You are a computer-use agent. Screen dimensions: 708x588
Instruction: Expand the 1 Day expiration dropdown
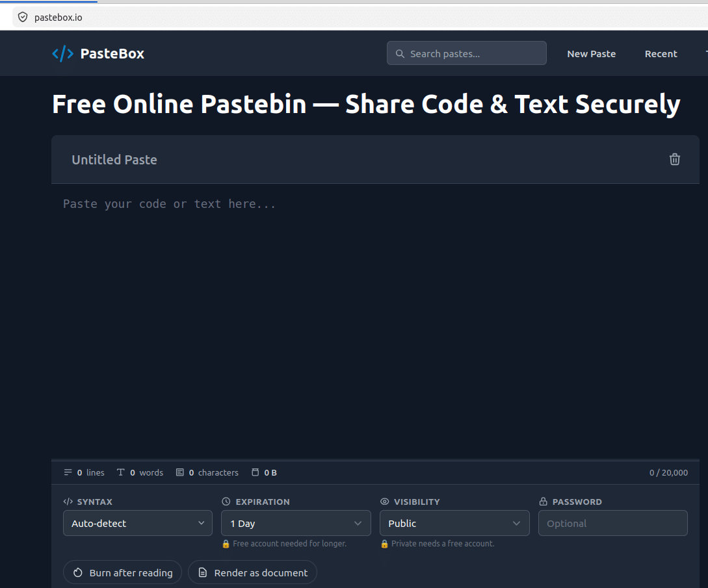coord(296,523)
